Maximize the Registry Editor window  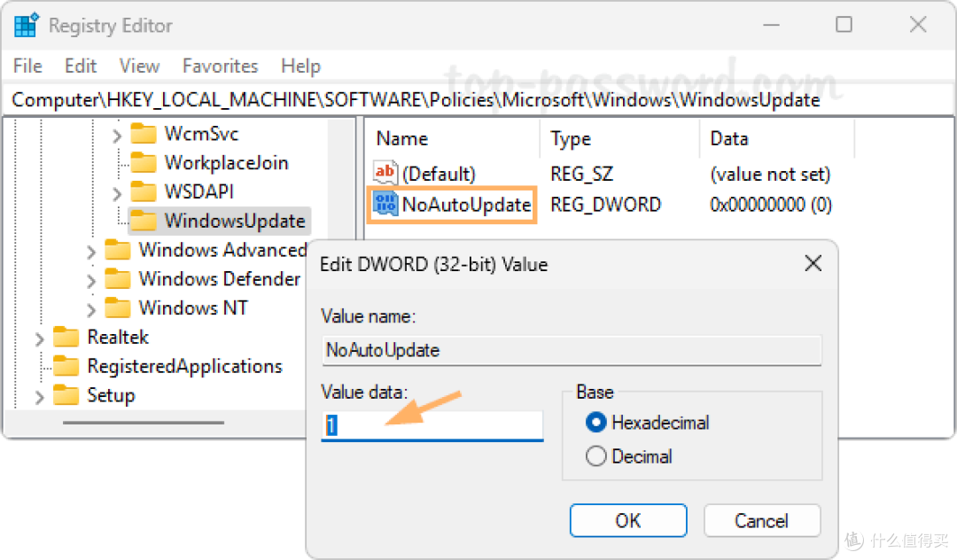[844, 25]
